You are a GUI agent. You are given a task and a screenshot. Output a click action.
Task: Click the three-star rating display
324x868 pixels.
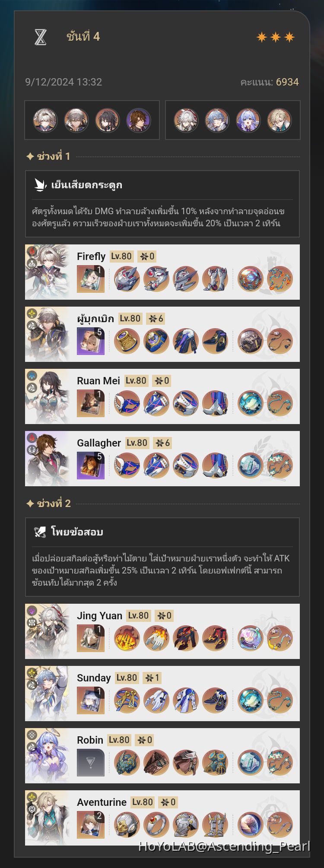click(x=276, y=37)
